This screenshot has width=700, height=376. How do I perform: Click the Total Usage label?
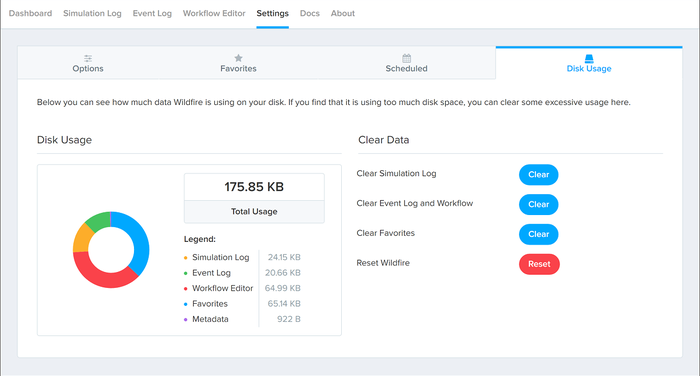[x=254, y=211]
